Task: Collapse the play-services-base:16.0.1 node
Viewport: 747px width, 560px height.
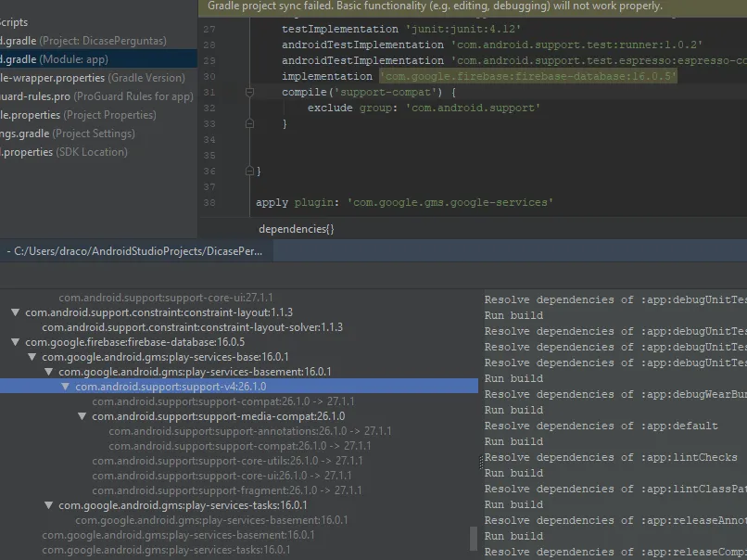Action: (32, 357)
